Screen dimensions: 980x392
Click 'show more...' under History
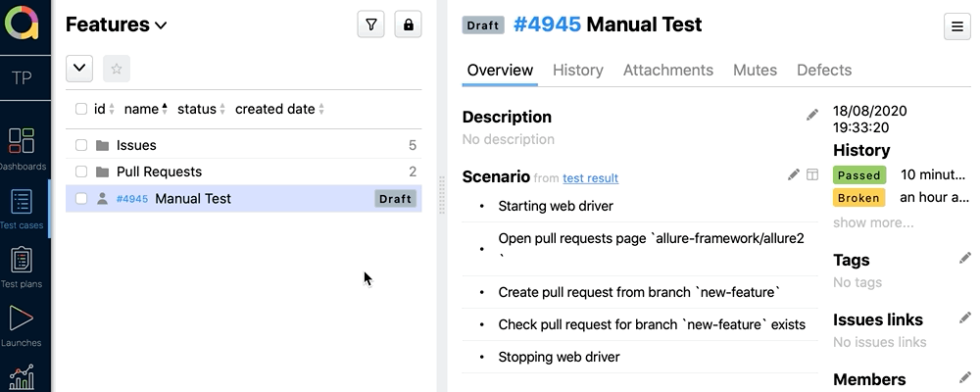(x=873, y=222)
